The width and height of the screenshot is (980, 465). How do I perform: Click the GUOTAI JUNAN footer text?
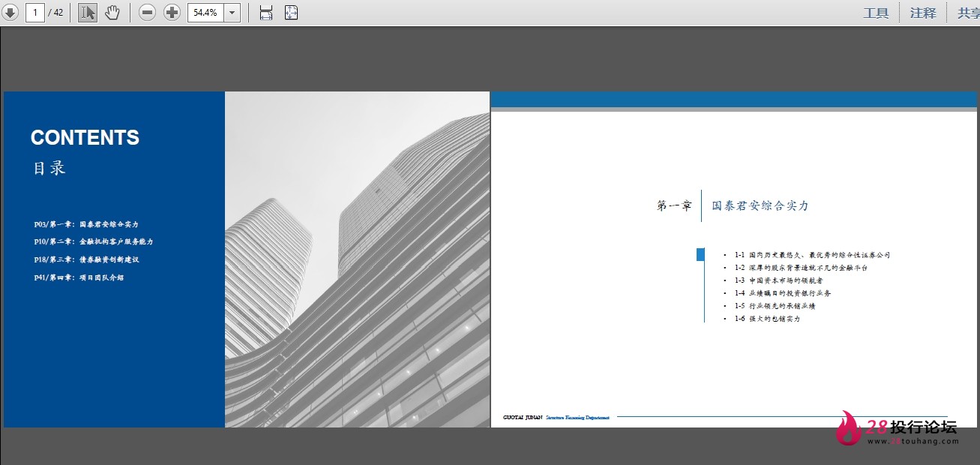pyautogui.click(x=523, y=417)
